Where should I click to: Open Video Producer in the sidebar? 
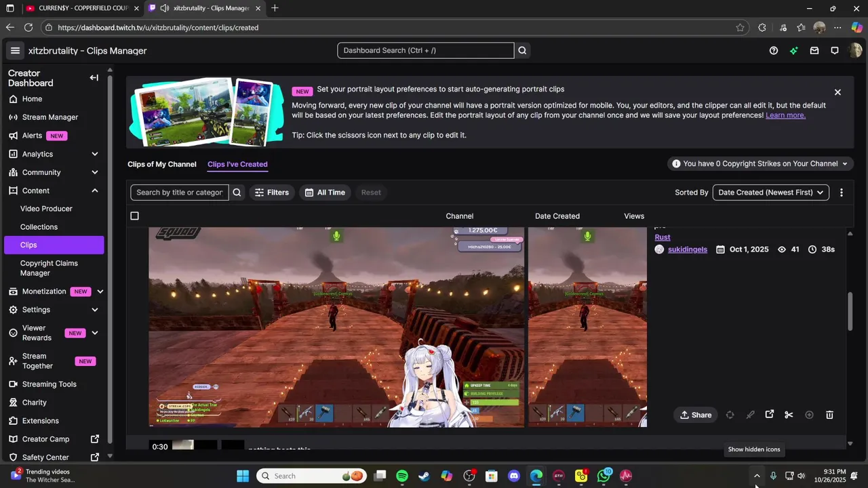click(x=46, y=209)
